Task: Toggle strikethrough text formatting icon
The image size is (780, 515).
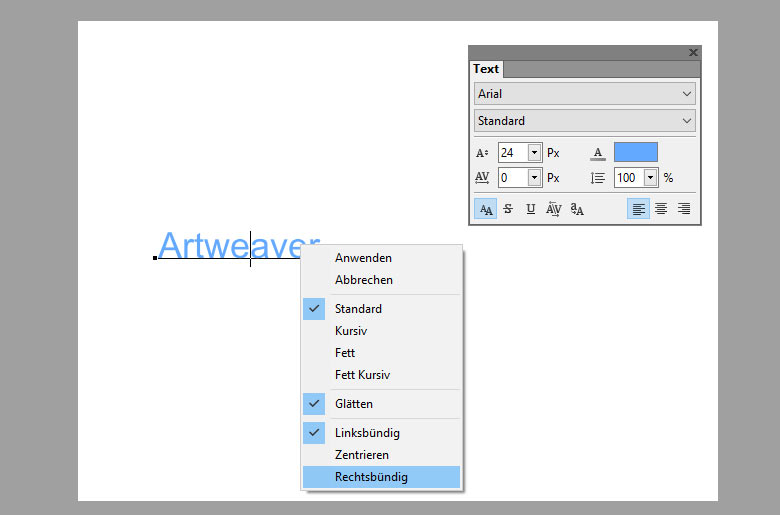Action: [x=508, y=209]
